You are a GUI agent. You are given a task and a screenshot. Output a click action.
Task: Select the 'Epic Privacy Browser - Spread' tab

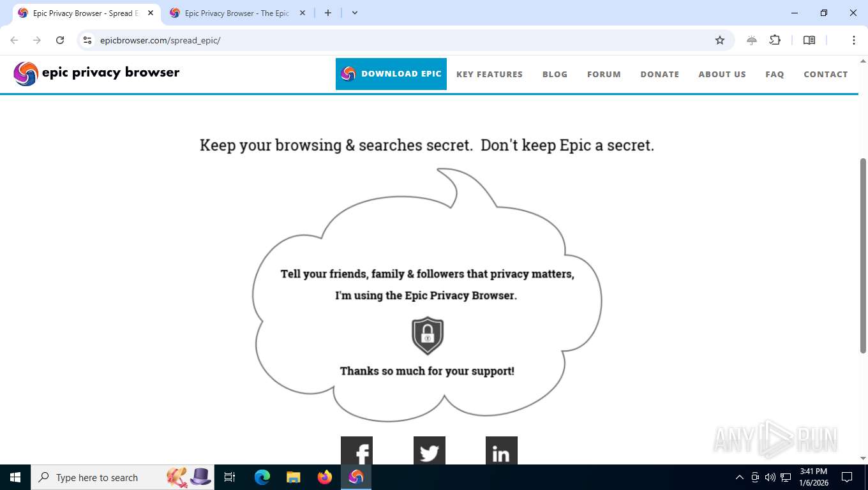click(86, 13)
